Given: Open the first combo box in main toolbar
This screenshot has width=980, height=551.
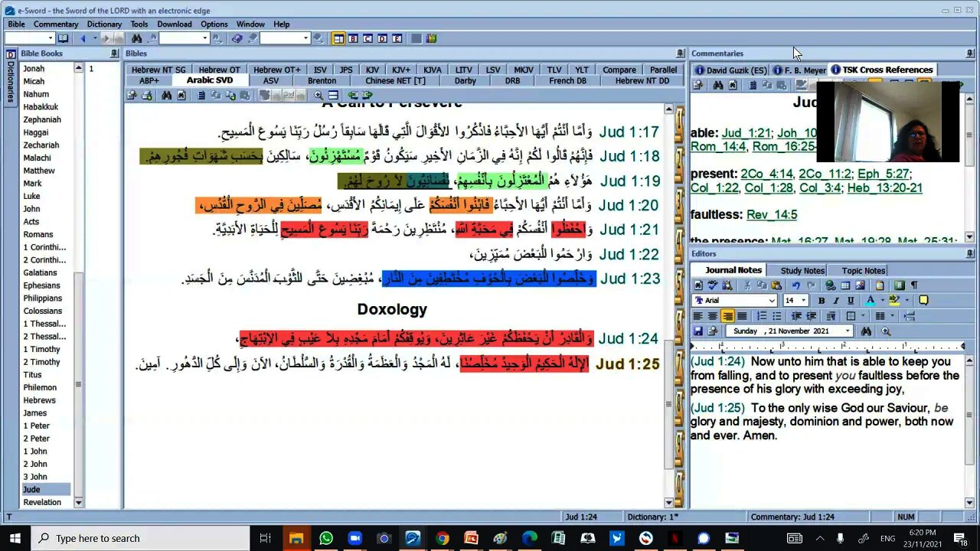Looking at the screenshot, I should click(x=51, y=38).
